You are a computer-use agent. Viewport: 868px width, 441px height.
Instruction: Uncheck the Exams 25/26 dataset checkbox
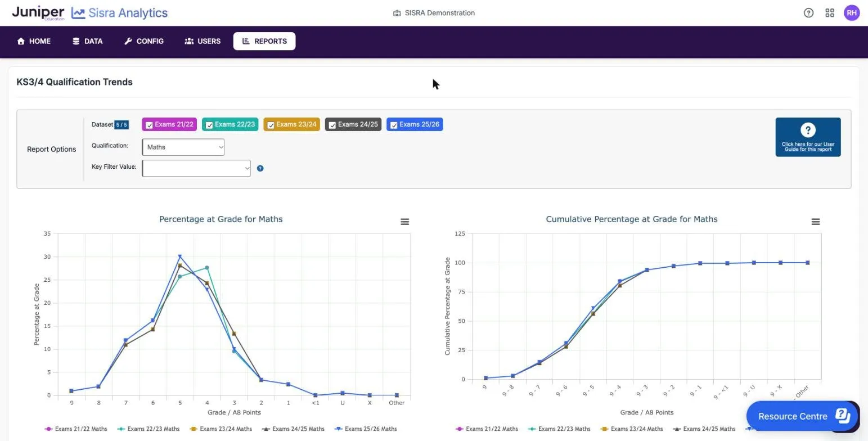(394, 125)
